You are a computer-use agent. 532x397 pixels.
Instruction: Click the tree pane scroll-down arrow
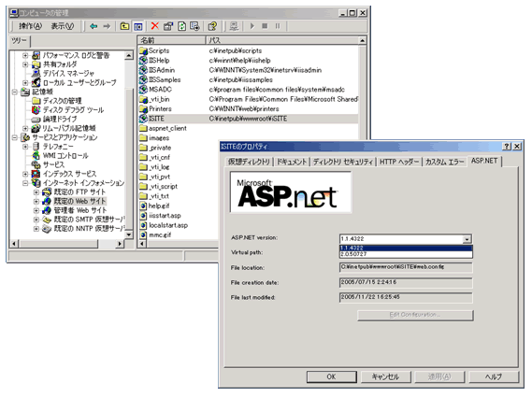[129, 234]
